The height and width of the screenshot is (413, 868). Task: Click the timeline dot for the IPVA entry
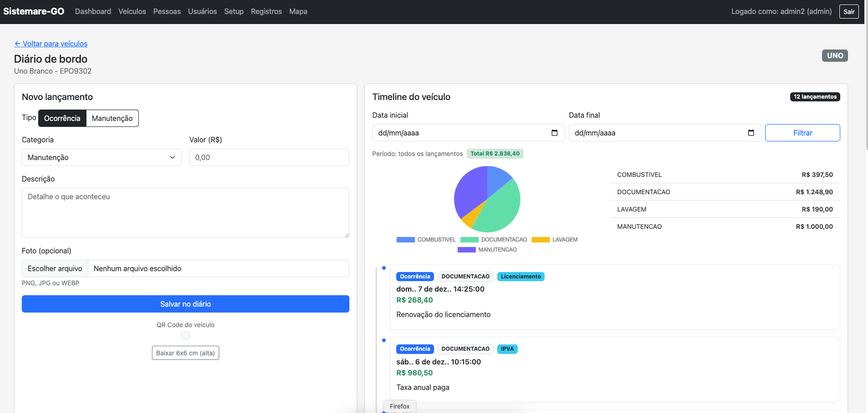[384, 340]
